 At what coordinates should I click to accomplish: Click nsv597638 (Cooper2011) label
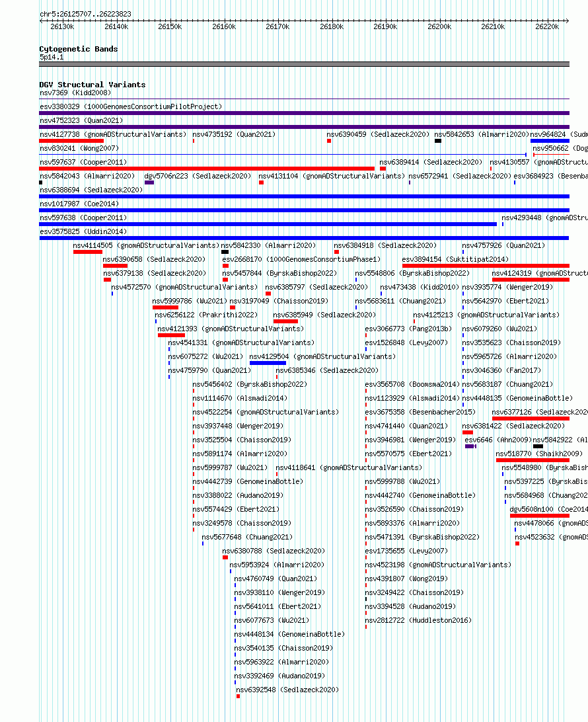[83, 218]
